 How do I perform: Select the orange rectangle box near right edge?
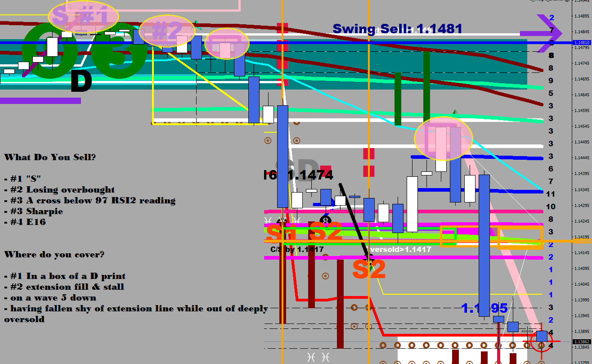520,238
